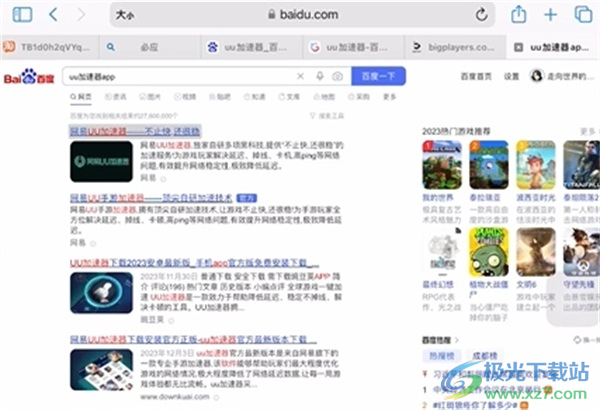Click the search input containing uu加速器app
The width and height of the screenshot is (600, 410).
[x=180, y=76]
